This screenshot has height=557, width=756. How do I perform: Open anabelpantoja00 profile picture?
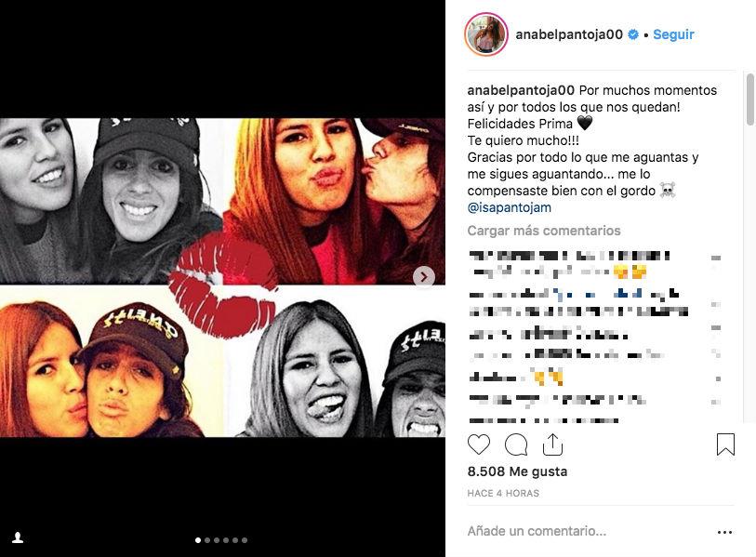pos(486,34)
